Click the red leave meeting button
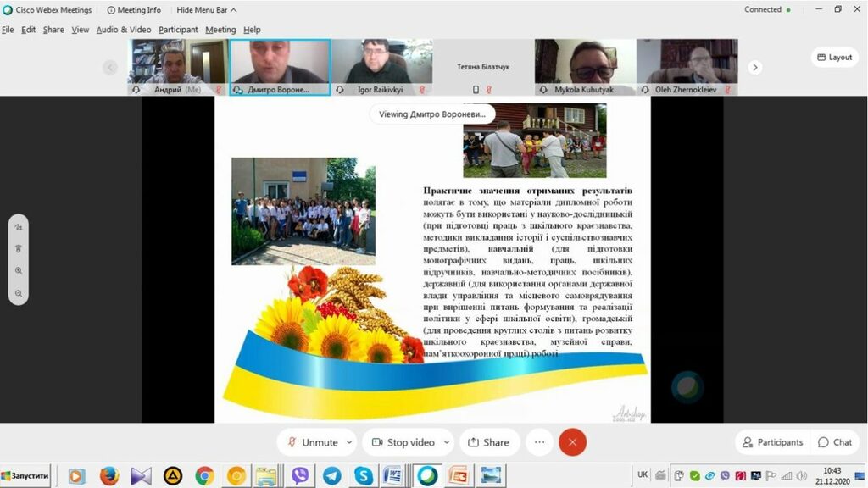This screenshot has width=868, height=488. tap(572, 442)
